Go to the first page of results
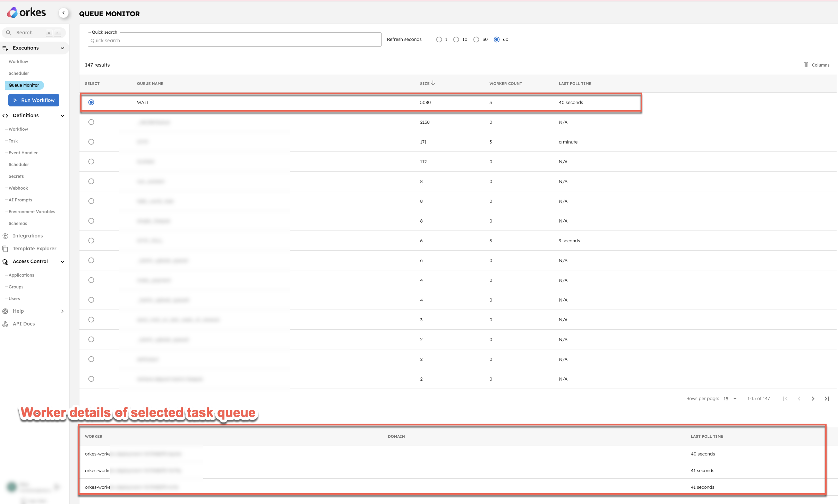Screen dimensions: 838x504 [785, 399]
